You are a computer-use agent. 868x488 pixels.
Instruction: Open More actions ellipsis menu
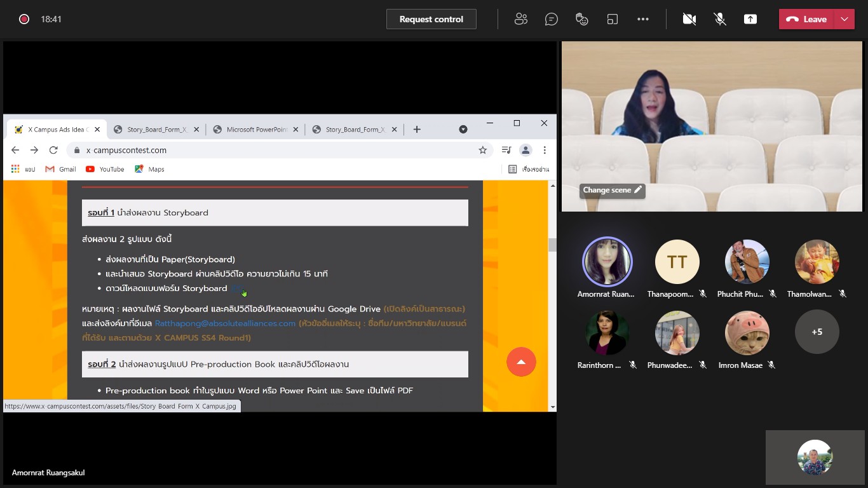(643, 19)
